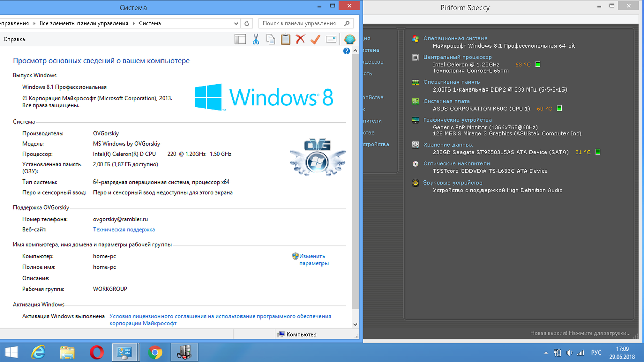Switch to the Speccy taskbar button

click(x=184, y=352)
